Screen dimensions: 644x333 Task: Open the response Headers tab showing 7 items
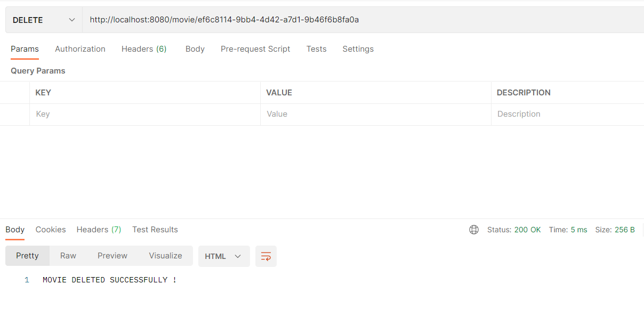coord(99,230)
